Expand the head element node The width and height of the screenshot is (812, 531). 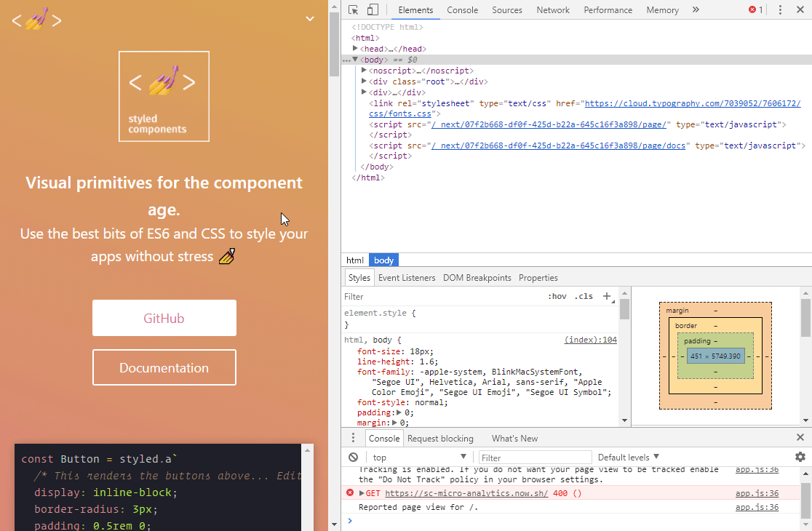tap(355, 49)
